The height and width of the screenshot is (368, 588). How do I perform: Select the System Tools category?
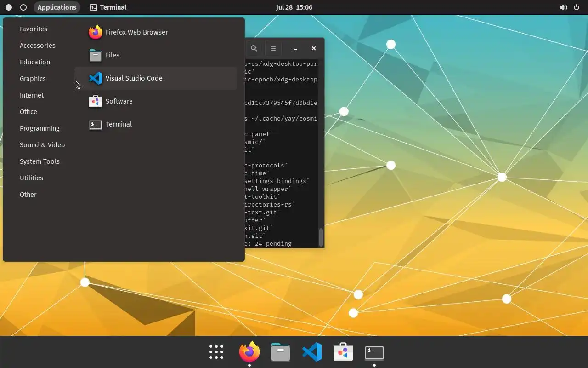pyautogui.click(x=40, y=161)
